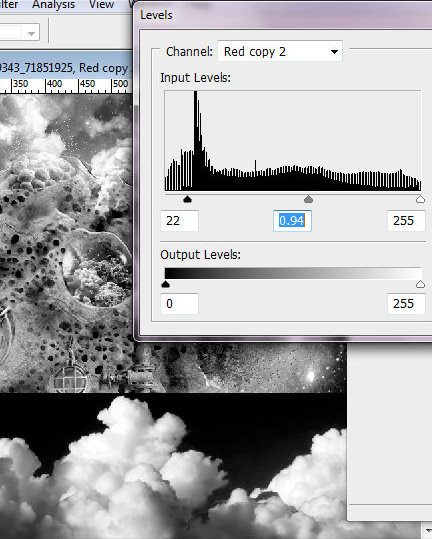
Task: Click the output black slider handle
Action: point(165,284)
